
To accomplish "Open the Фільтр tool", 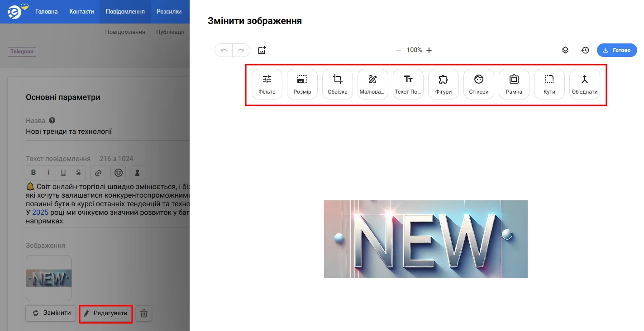I will (267, 84).
